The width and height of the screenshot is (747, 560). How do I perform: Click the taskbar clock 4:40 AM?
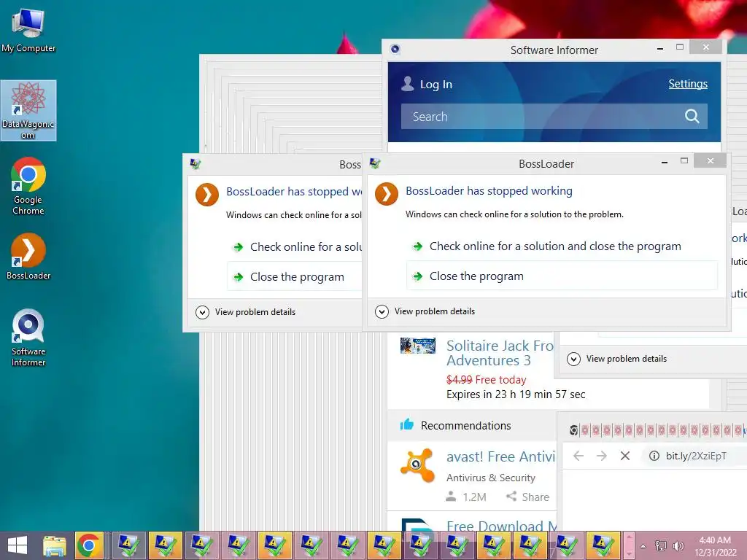coord(715,545)
